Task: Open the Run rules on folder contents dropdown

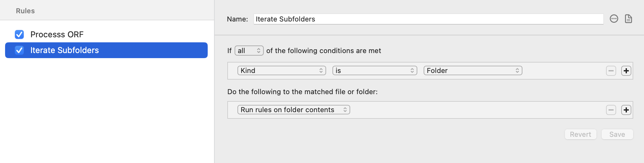Action: [x=294, y=110]
